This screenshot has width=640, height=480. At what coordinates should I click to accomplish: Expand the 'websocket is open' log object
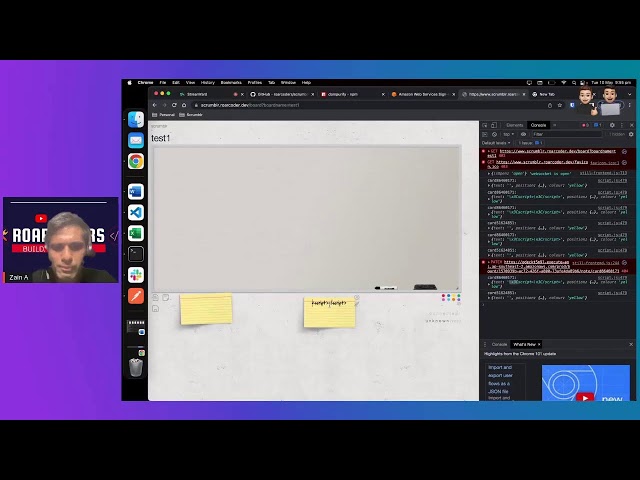point(489,174)
